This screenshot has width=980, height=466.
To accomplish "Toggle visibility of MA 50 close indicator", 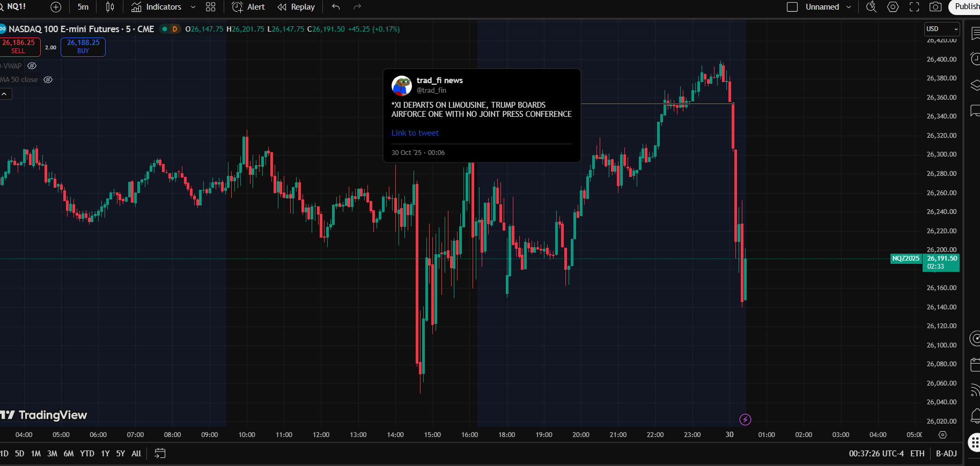I will [x=48, y=80].
